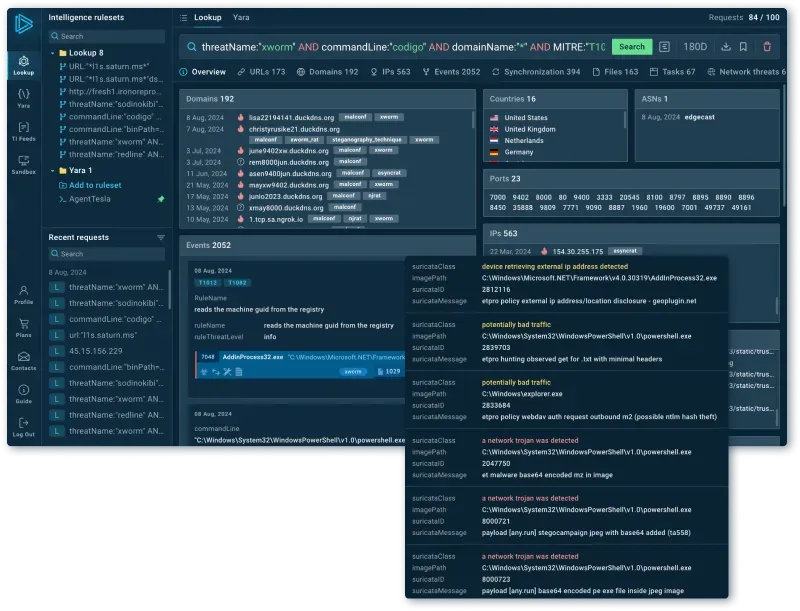This screenshot has height=611, width=800.
Task: Open the TI Feeds sidebar icon
Action: click(x=23, y=130)
